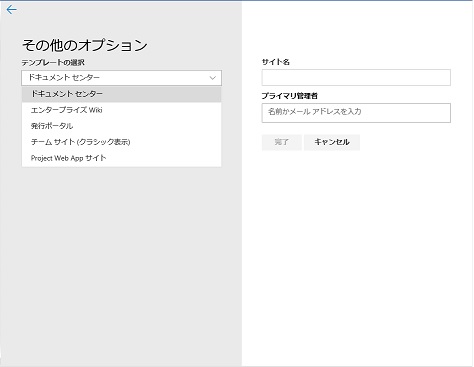The image size is (474, 367).
Task: Click the 完了 button
Action: [x=282, y=142]
